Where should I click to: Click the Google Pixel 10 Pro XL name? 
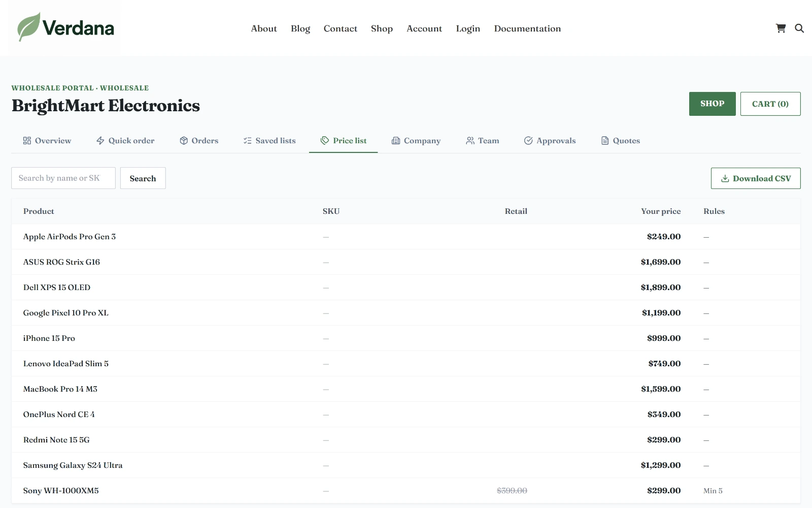[66, 313]
